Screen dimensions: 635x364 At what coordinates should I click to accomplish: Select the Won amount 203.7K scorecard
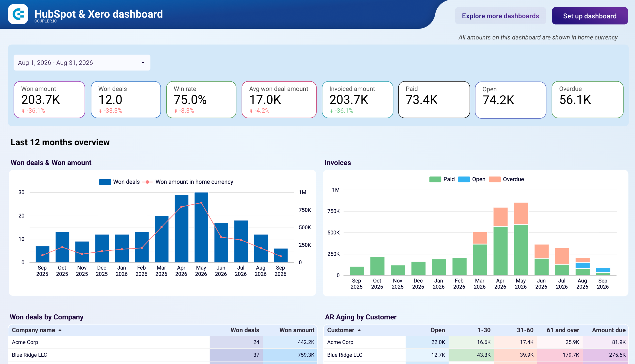[x=49, y=99]
